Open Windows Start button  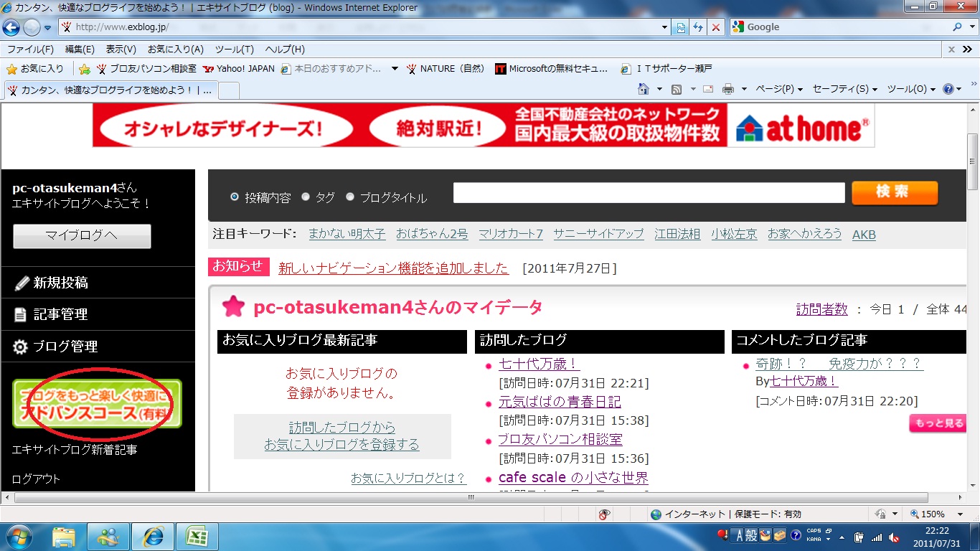coord(20,536)
